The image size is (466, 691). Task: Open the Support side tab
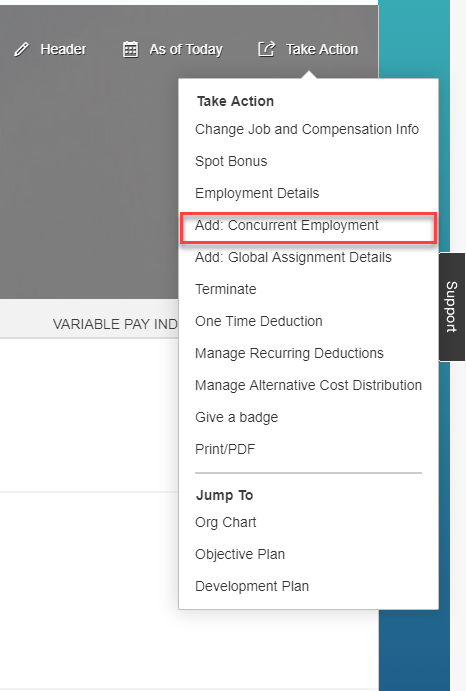coord(452,307)
